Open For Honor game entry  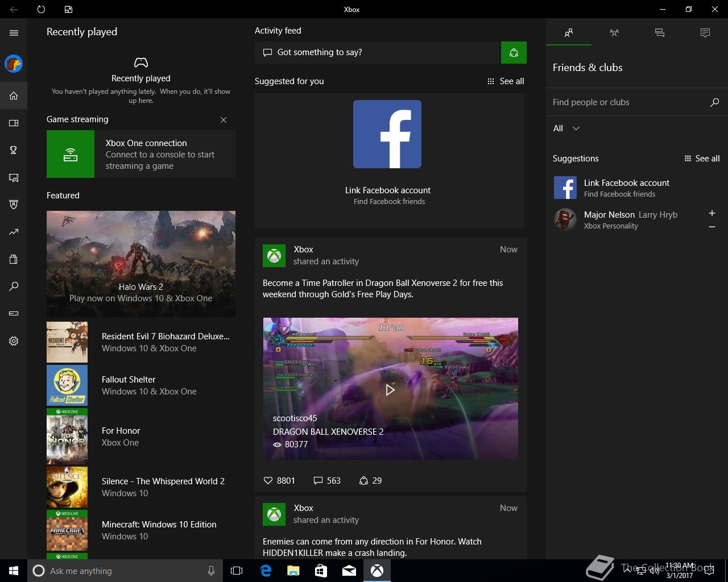pyautogui.click(x=141, y=436)
